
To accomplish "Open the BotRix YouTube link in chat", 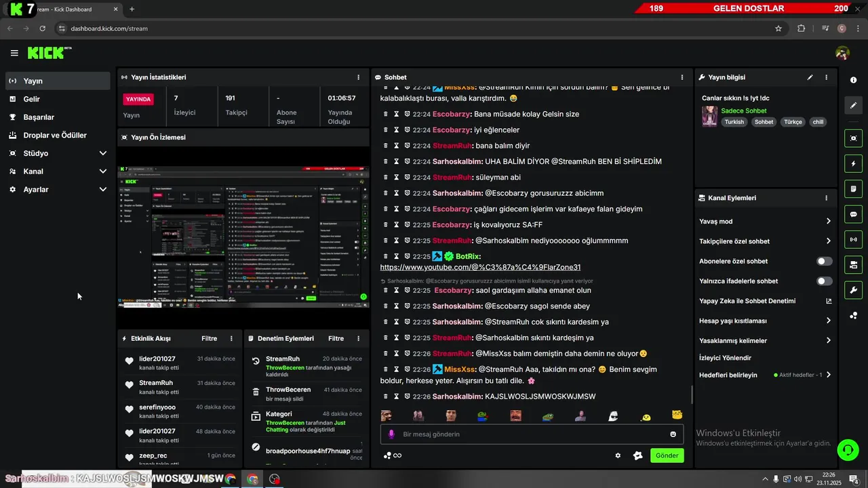I will [480, 267].
